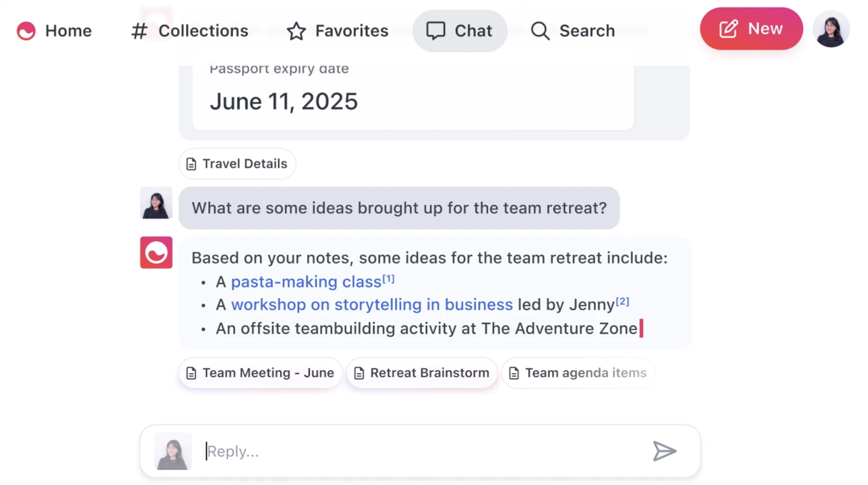Create a New note
The width and height of the screenshot is (868, 485).
coord(751,29)
